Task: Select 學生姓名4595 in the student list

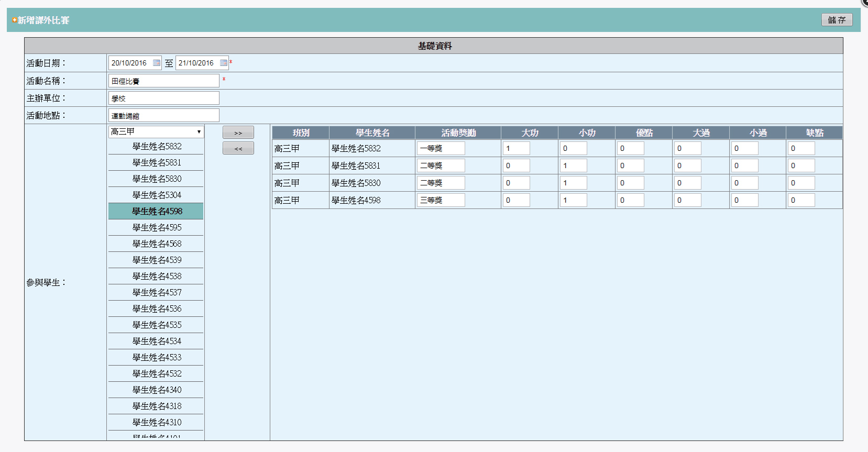Action: coord(156,227)
